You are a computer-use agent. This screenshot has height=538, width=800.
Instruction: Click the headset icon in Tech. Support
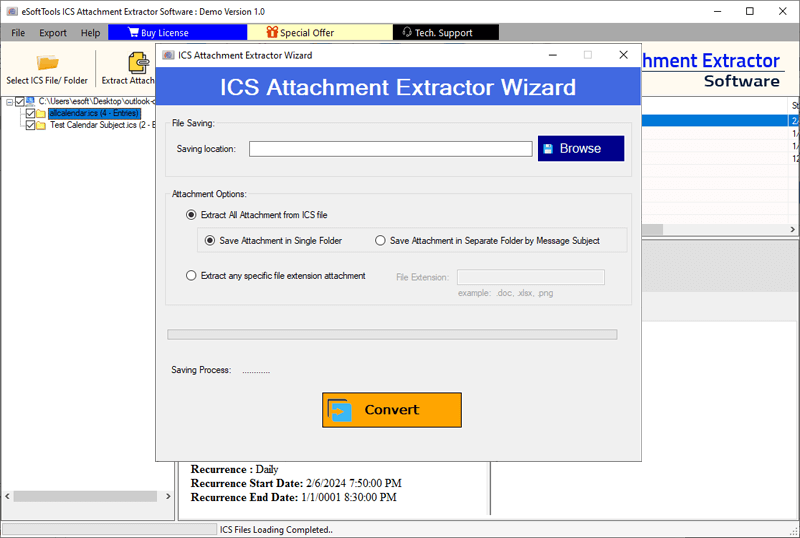pos(407,32)
